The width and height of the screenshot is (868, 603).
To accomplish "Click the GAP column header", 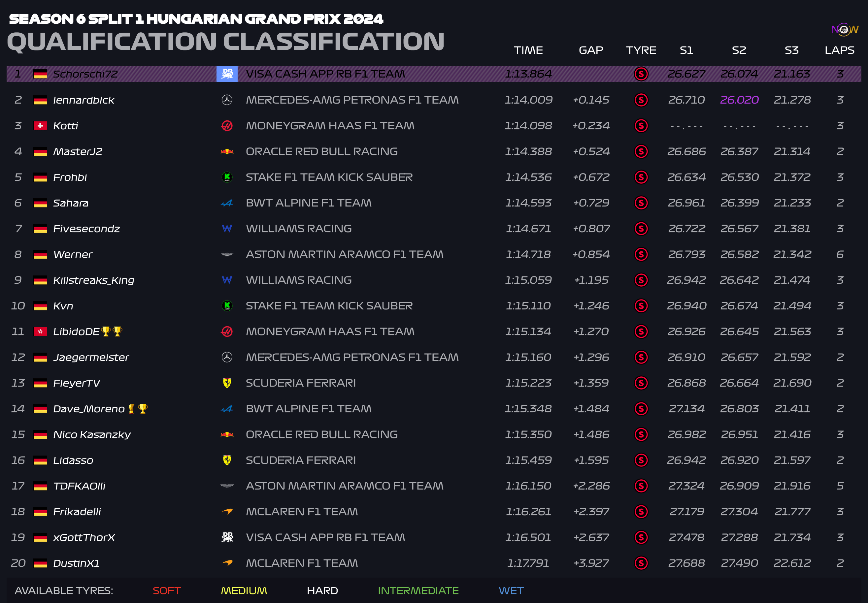I will (591, 50).
